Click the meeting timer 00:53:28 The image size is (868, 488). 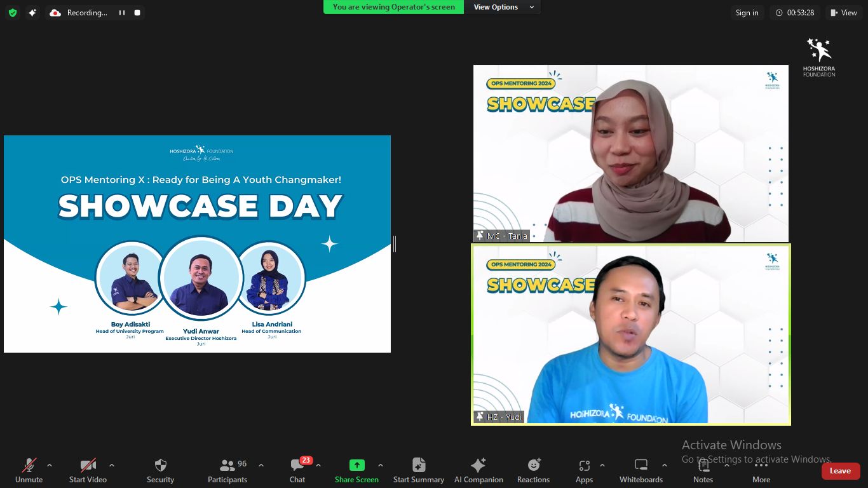pyautogui.click(x=795, y=13)
